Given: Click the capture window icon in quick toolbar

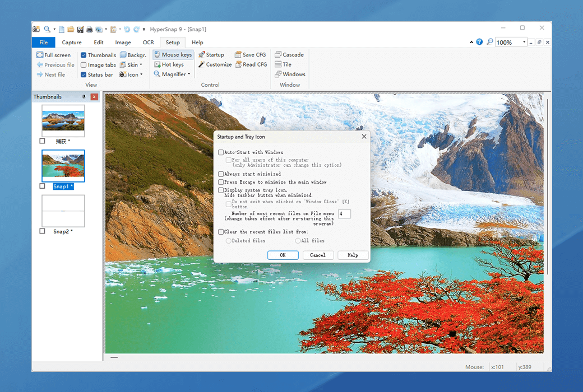Looking at the screenshot, I should pyautogui.click(x=99, y=29).
